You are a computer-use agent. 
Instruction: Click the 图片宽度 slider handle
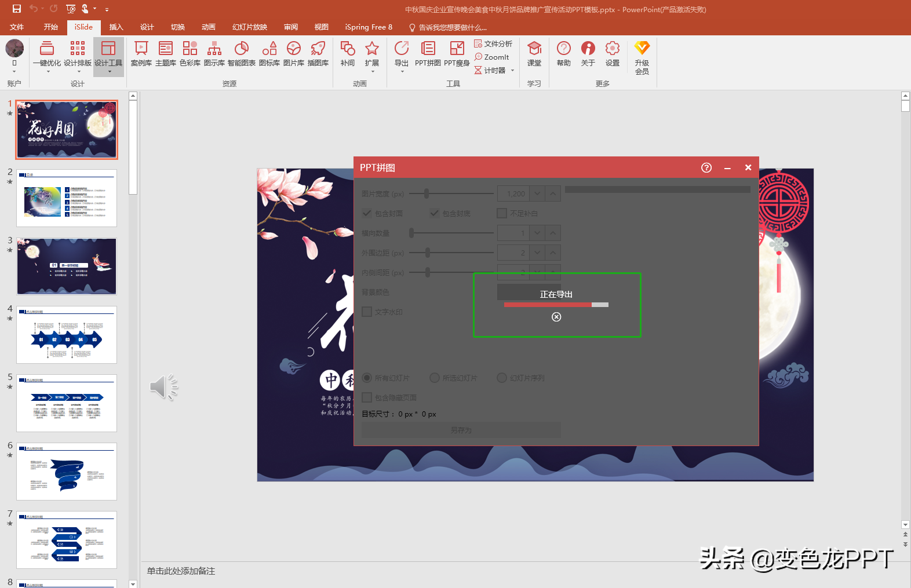427,193
